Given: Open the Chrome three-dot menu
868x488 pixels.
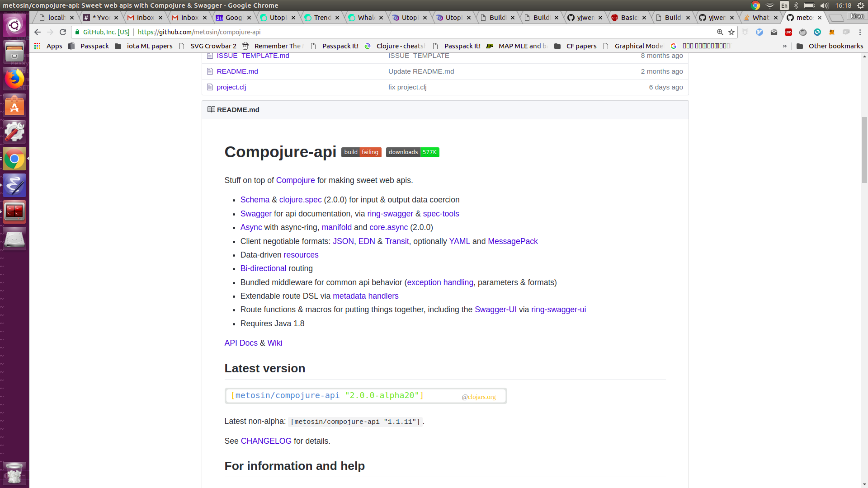Looking at the screenshot, I should (x=860, y=32).
